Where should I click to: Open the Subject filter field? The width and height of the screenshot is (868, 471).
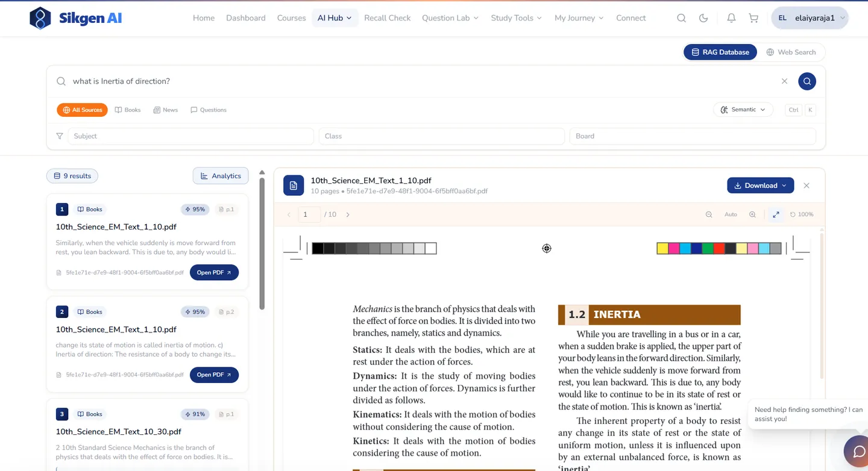pos(190,136)
